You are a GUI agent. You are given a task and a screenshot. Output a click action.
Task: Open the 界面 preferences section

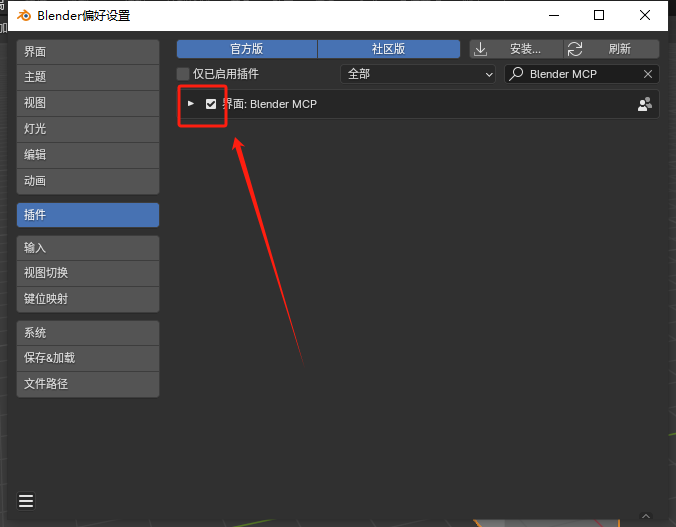coord(88,52)
